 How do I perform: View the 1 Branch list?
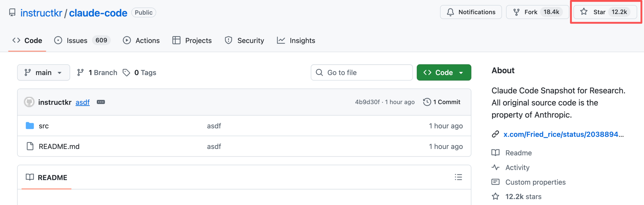(97, 73)
